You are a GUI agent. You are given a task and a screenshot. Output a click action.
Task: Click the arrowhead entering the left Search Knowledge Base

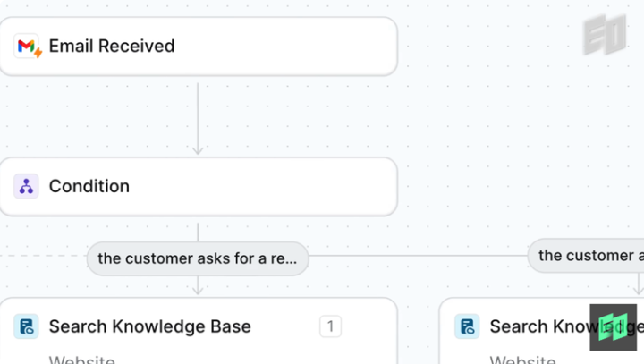[x=198, y=289]
